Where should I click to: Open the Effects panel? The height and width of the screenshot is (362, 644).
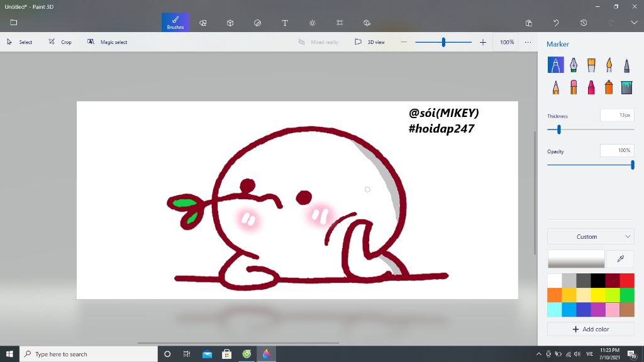(x=311, y=22)
